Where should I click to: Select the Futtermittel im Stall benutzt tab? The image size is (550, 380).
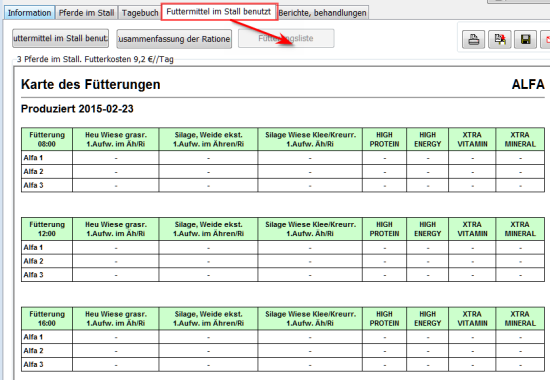coord(219,12)
